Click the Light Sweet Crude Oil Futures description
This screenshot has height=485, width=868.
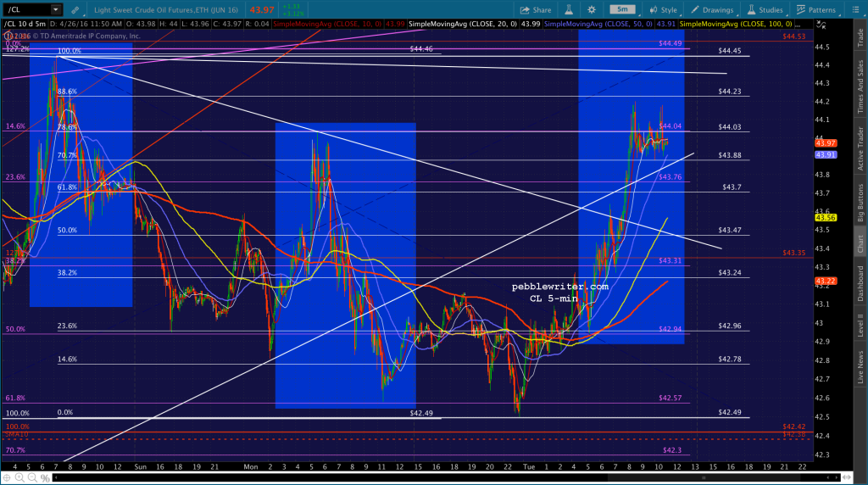(166, 10)
